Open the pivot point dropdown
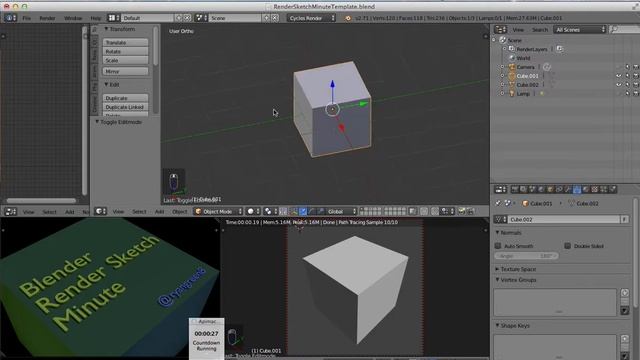 [x=270, y=211]
